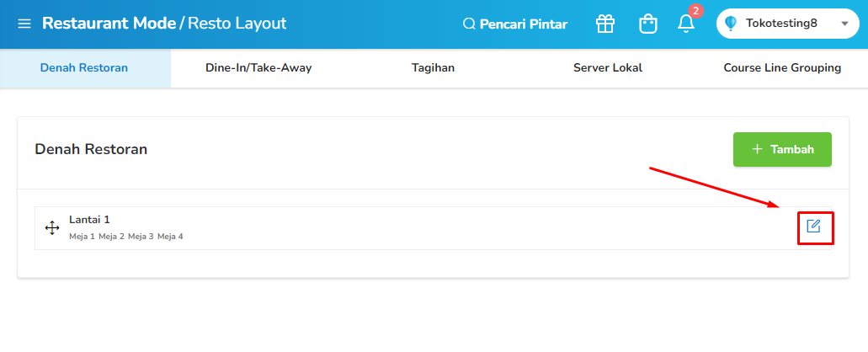Open the shopping bag icon
868x352 pixels.
pos(647,24)
